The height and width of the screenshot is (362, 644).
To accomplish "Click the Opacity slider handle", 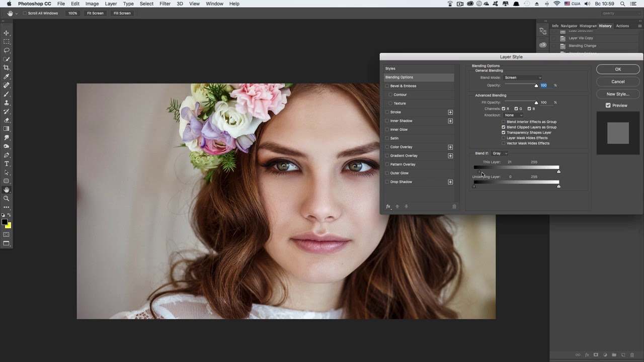I will pyautogui.click(x=536, y=86).
